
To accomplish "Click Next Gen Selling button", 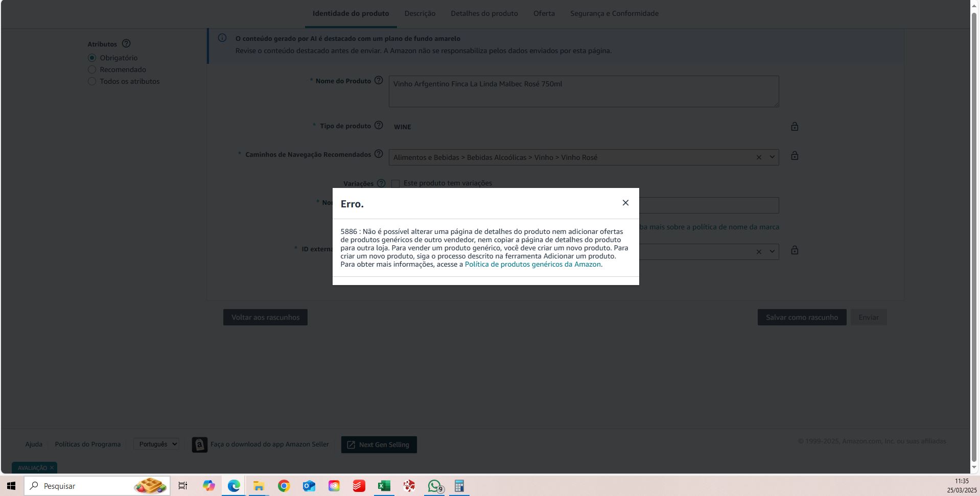I will [x=379, y=444].
